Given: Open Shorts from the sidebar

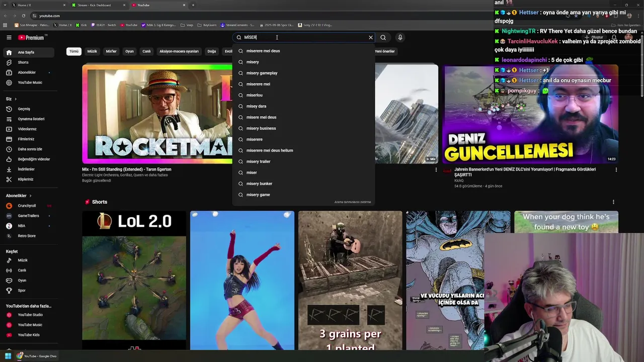Looking at the screenshot, I should point(23,62).
